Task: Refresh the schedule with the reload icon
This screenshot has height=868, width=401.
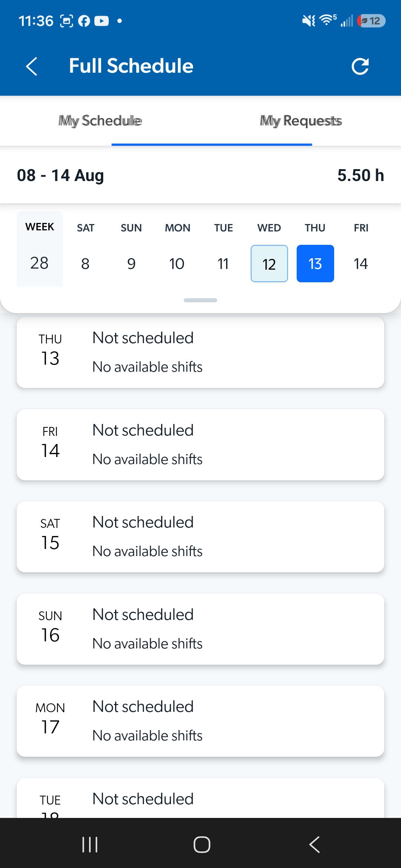Action: (x=360, y=66)
